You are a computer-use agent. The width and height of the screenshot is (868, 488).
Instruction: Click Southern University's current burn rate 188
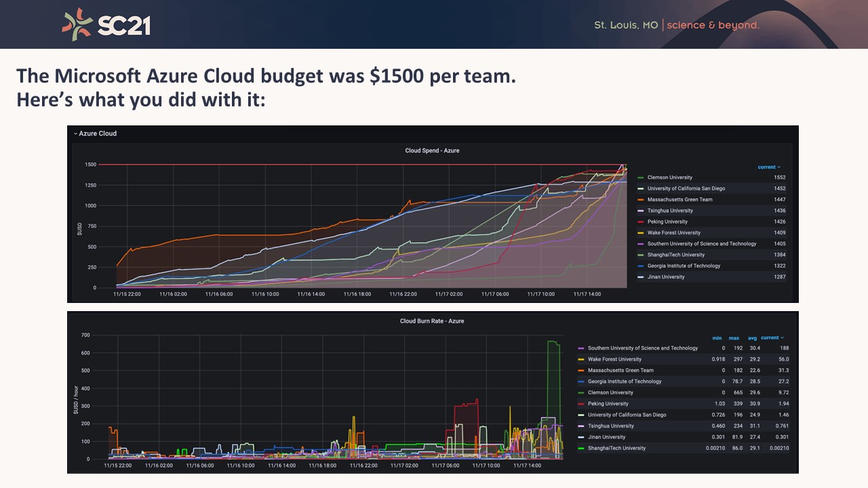784,348
